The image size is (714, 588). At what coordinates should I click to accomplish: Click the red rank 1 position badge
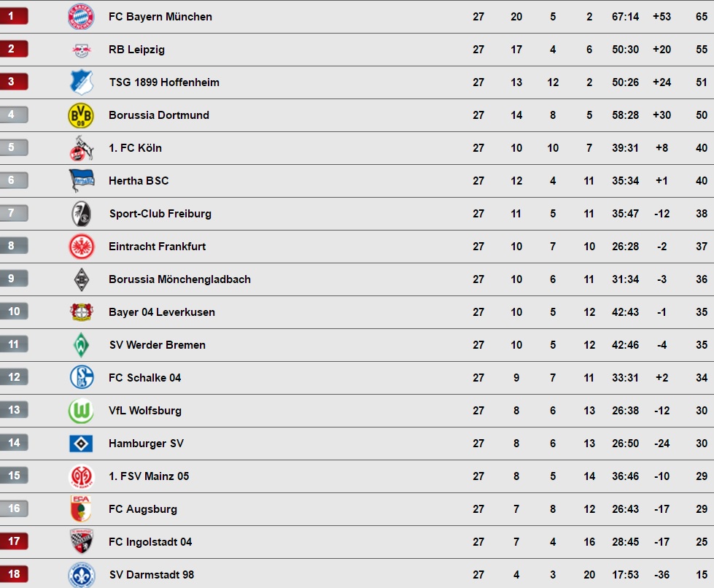coord(14,15)
